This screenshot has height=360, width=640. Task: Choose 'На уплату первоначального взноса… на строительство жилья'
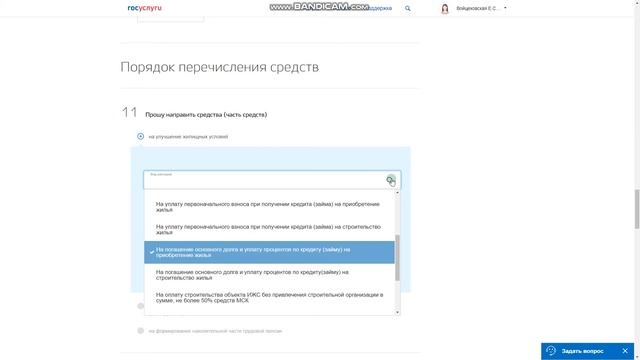click(x=269, y=229)
